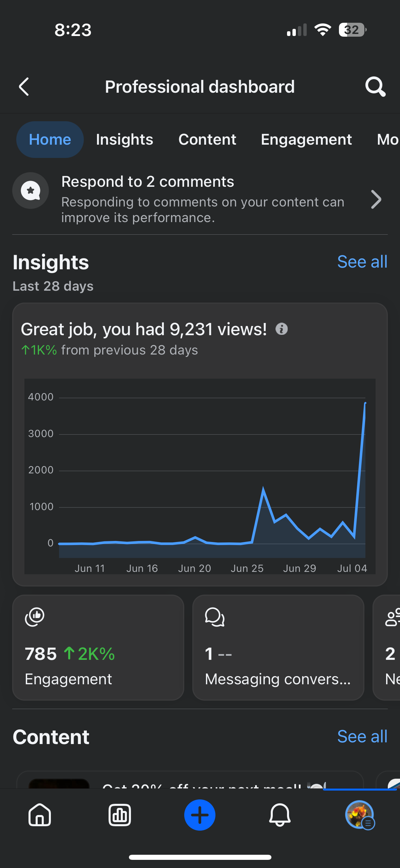Select the Engagement tab
This screenshot has height=868, width=400.
pos(306,140)
